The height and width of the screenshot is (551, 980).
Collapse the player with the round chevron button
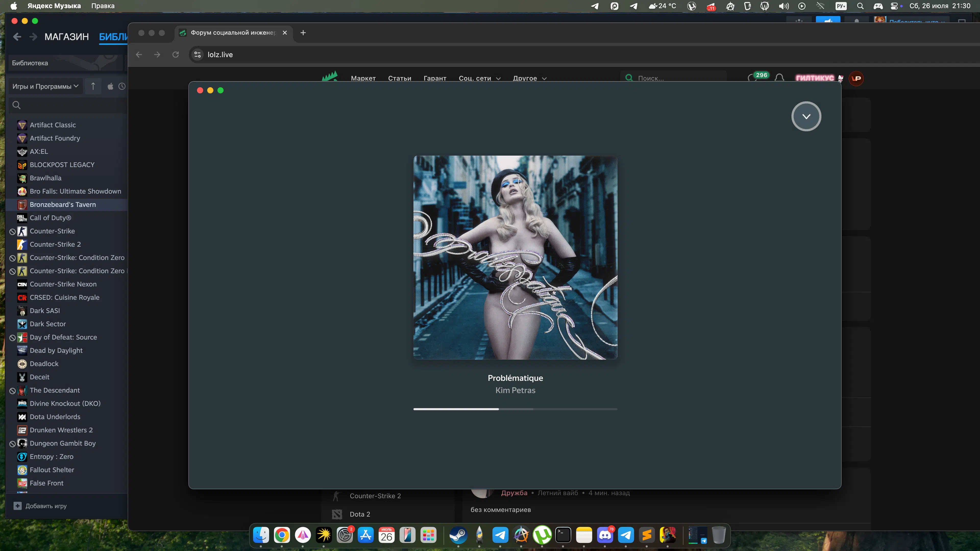[806, 116]
